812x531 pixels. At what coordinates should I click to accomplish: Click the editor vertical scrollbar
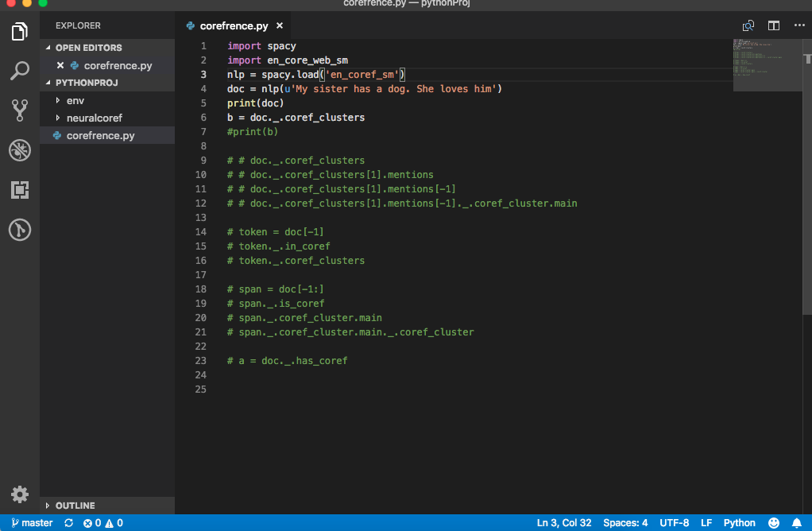pyautogui.click(x=806, y=176)
